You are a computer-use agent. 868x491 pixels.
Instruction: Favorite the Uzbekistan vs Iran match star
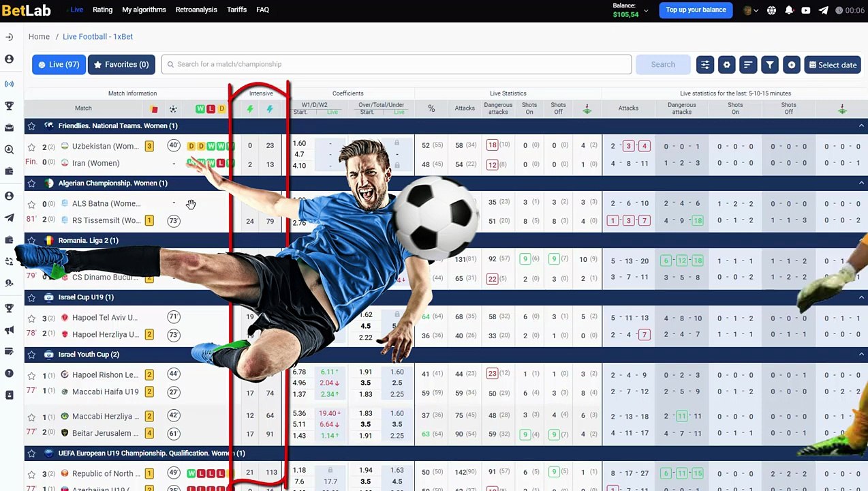pyautogui.click(x=31, y=147)
